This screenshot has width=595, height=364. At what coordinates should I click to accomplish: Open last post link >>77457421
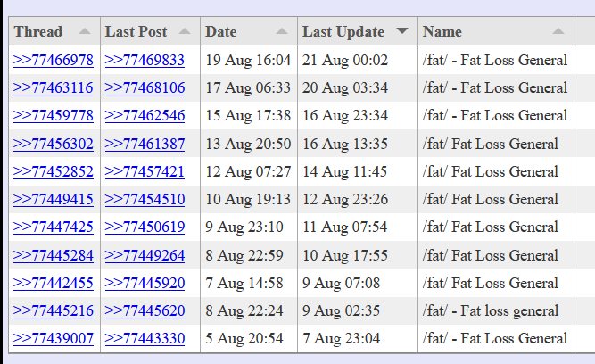(145, 171)
